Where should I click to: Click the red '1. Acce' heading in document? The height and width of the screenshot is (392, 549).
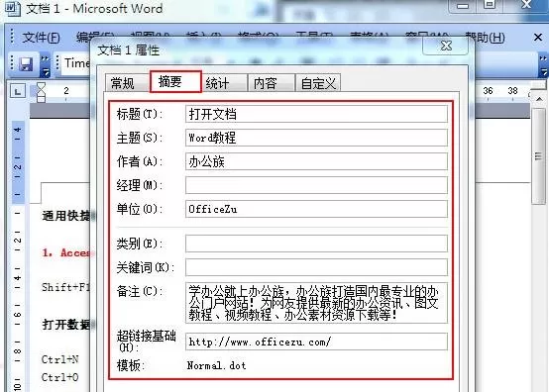click(66, 252)
